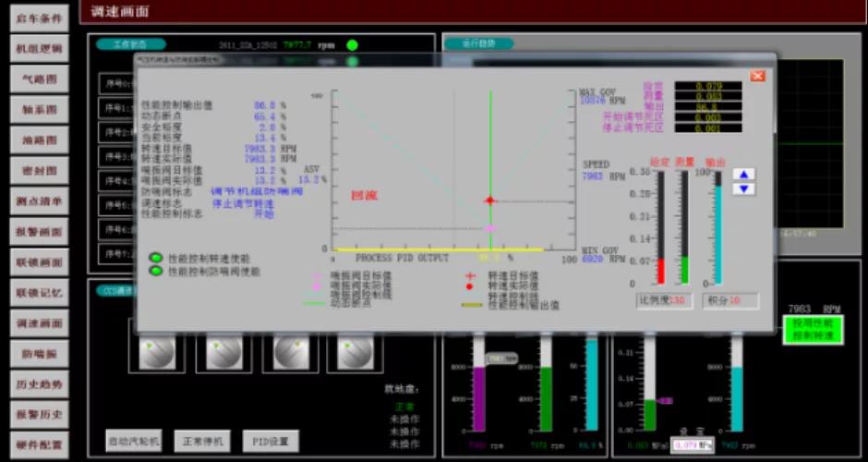Show the 报警画面 alarm screen

[39, 231]
